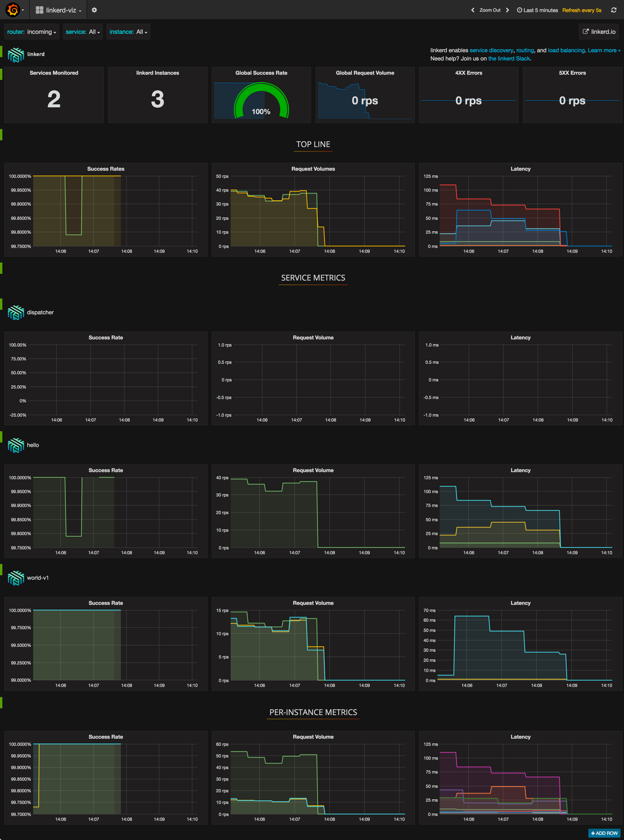The image size is (624, 840).
Task: Expand the service All dropdown
Action: [82, 32]
